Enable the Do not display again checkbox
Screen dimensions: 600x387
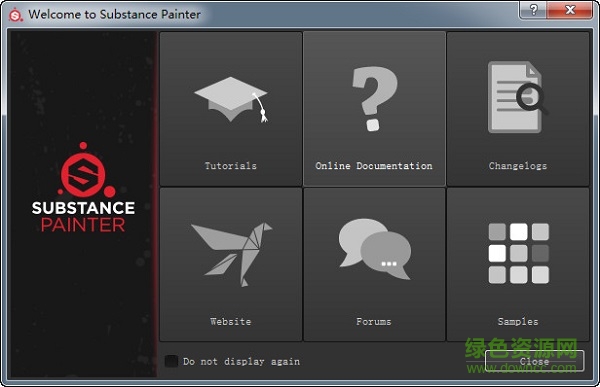point(171,361)
